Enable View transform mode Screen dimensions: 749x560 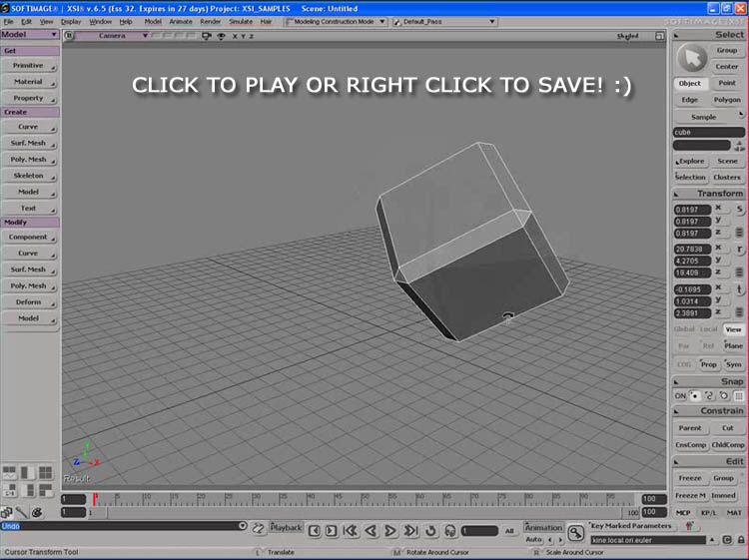(734, 328)
